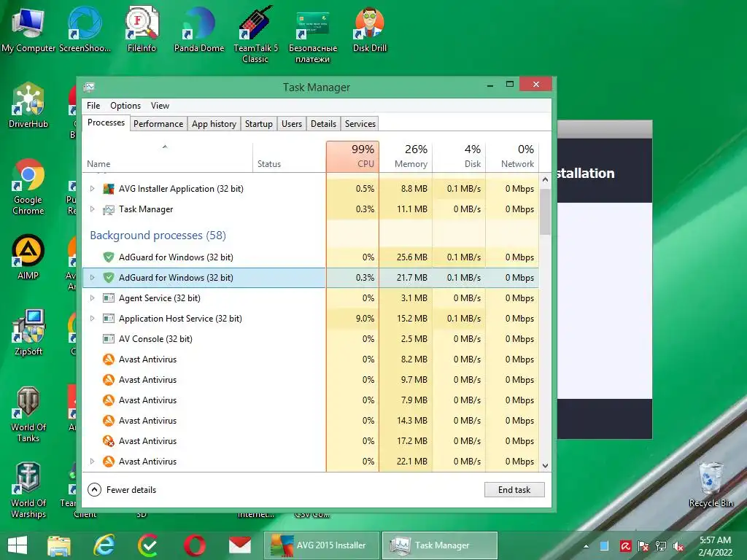Launch Google Chrome desktop shortcut
The height and width of the screenshot is (560, 747).
(x=28, y=187)
